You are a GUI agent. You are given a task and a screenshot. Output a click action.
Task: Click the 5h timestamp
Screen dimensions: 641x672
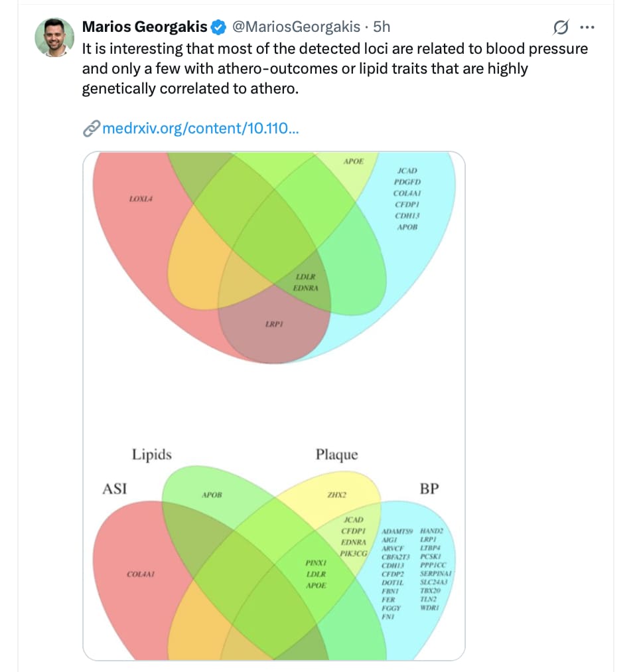tap(382, 27)
